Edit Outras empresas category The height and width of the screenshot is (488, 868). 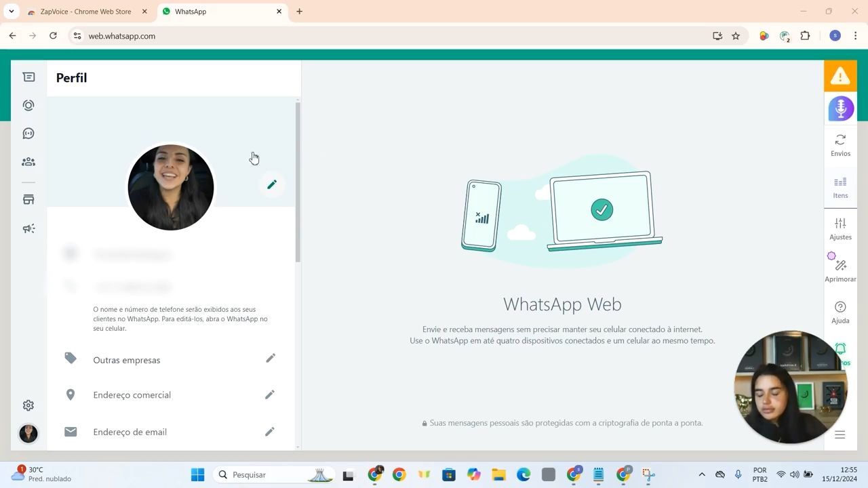pyautogui.click(x=271, y=358)
